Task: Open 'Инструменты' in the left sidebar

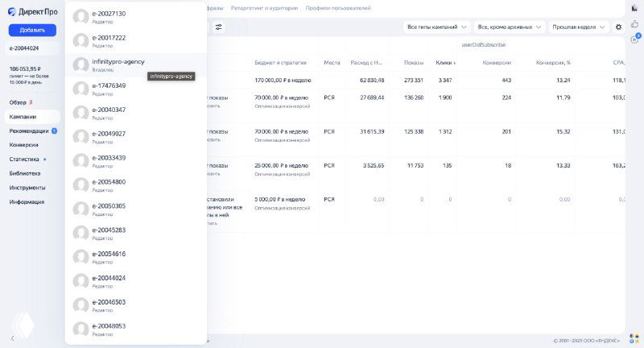Action: click(27, 188)
